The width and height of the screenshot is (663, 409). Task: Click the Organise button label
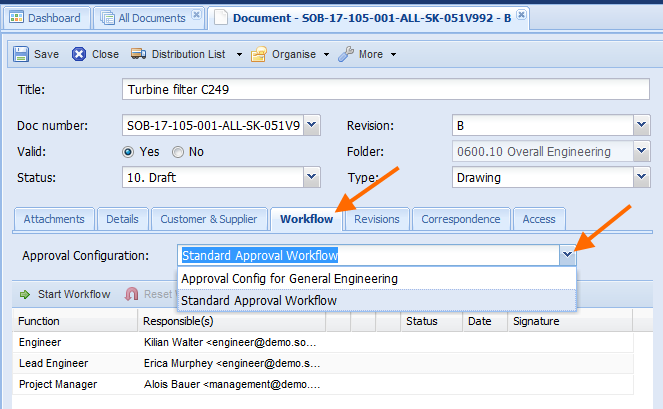tap(294, 54)
